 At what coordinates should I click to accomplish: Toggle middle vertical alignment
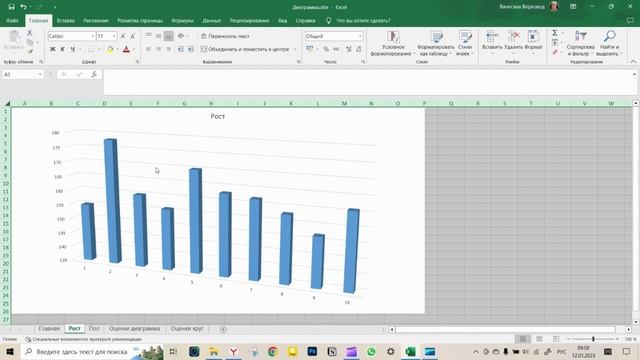click(158, 36)
